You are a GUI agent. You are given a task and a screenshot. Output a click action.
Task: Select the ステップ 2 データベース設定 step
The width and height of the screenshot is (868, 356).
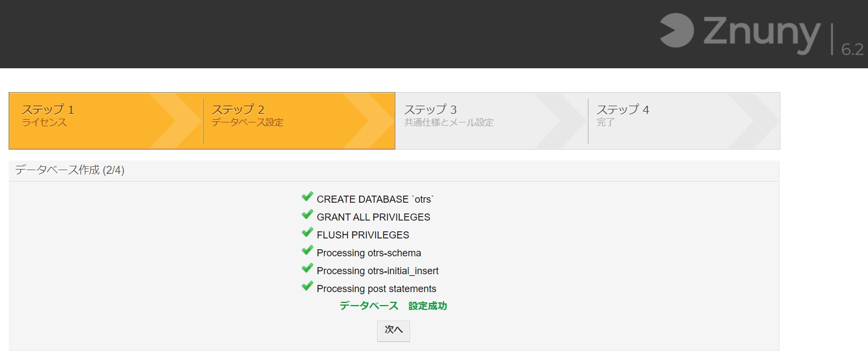pyautogui.click(x=299, y=121)
